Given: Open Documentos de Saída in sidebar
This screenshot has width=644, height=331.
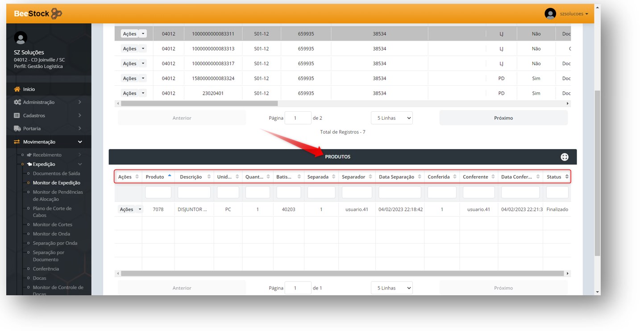Looking at the screenshot, I should [x=56, y=173].
